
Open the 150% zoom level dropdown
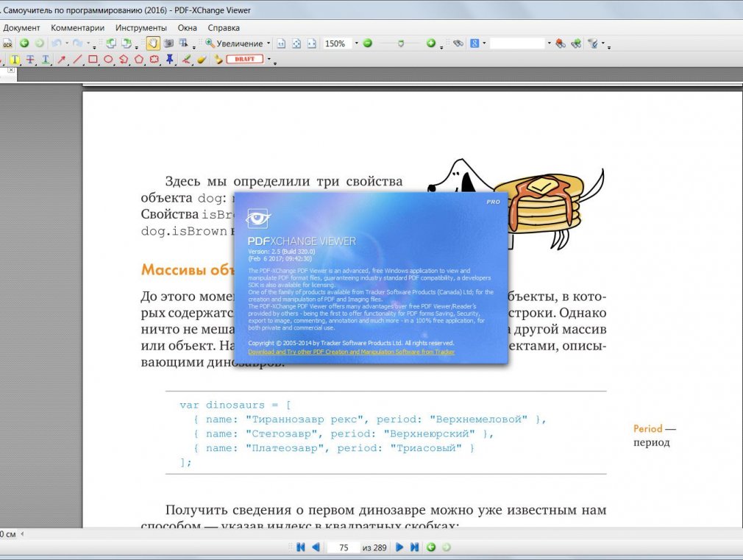pos(356,43)
